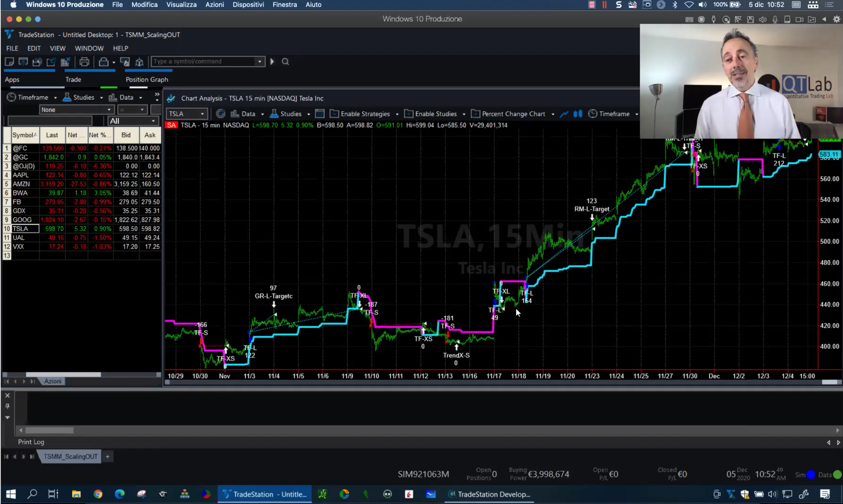Click the close workspace icon with blue X

pyautogui.click(x=65, y=61)
